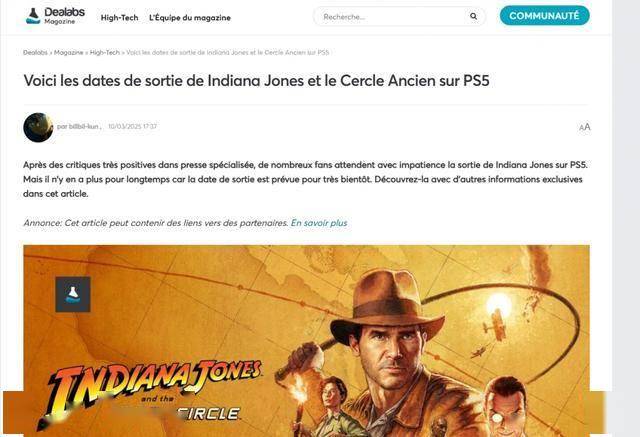Click the article title heading
Viewport: 640px width, 437px height.
tap(256, 80)
